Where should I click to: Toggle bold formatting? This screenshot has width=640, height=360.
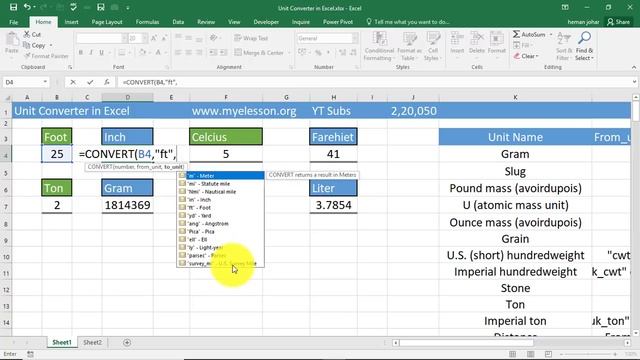click(x=81, y=52)
